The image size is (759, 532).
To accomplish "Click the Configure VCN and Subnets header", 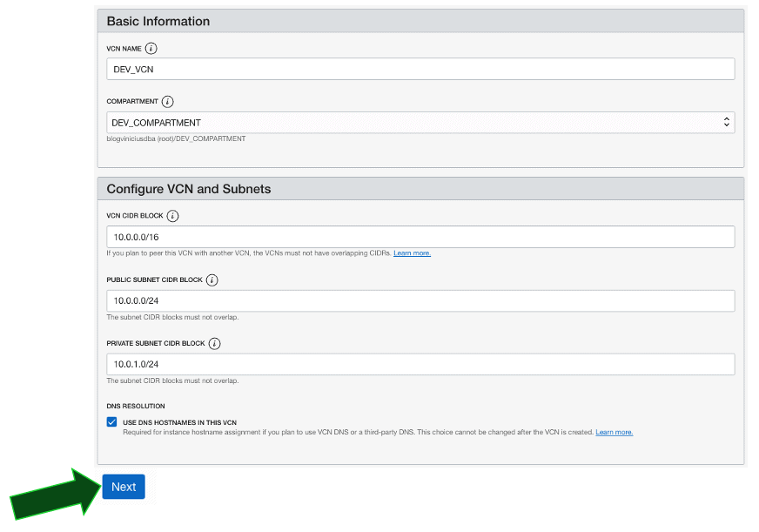I will click(189, 189).
